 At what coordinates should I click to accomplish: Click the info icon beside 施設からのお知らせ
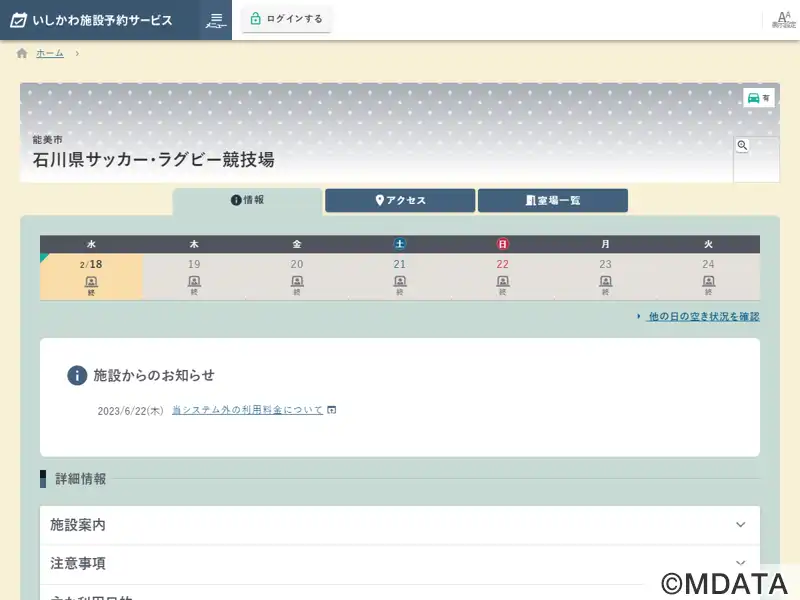(77, 376)
